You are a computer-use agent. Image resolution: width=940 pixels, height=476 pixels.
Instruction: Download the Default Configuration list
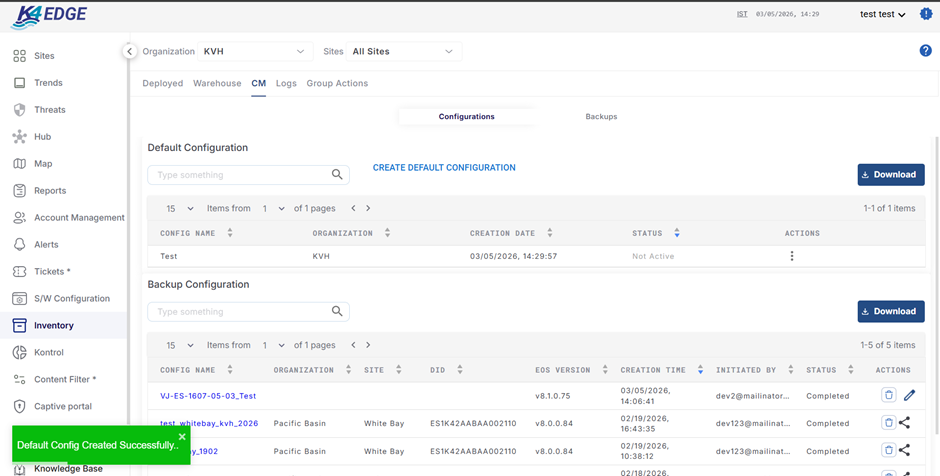click(x=890, y=175)
